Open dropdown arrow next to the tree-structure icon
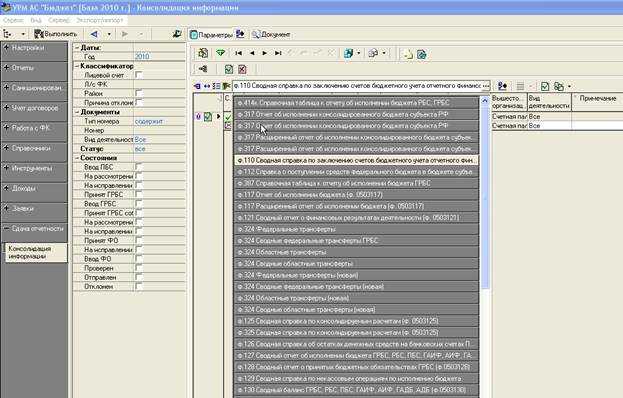623x398 pixels. tap(23, 34)
